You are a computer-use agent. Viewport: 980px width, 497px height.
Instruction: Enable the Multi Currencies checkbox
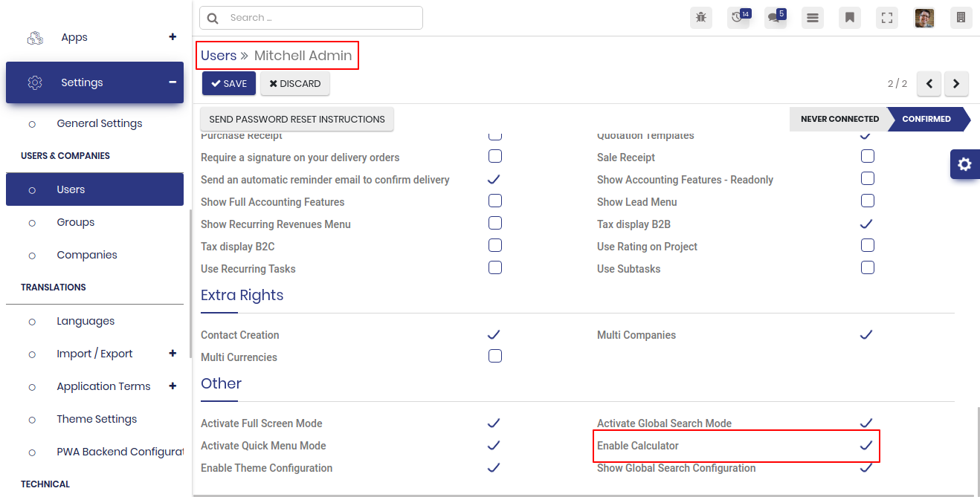[x=495, y=357]
